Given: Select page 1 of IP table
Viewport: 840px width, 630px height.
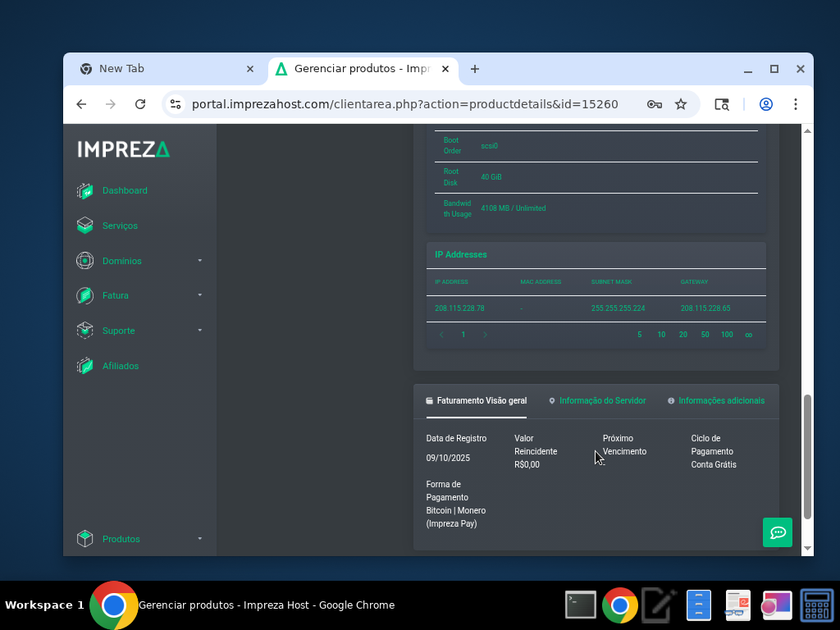Looking at the screenshot, I should pyautogui.click(x=463, y=335).
